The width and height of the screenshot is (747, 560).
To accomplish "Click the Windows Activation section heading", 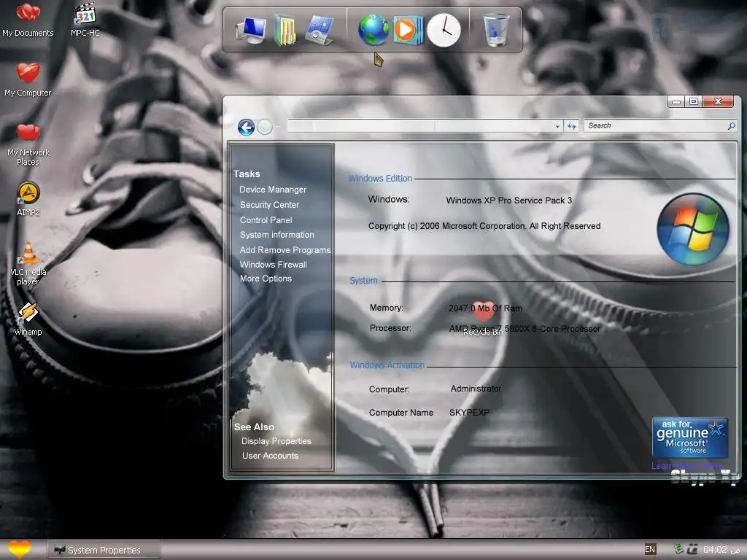I will point(387,365).
